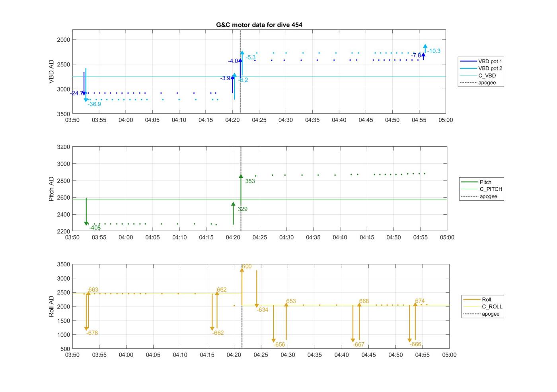Click the '-666' roll annotation

click(415, 344)
